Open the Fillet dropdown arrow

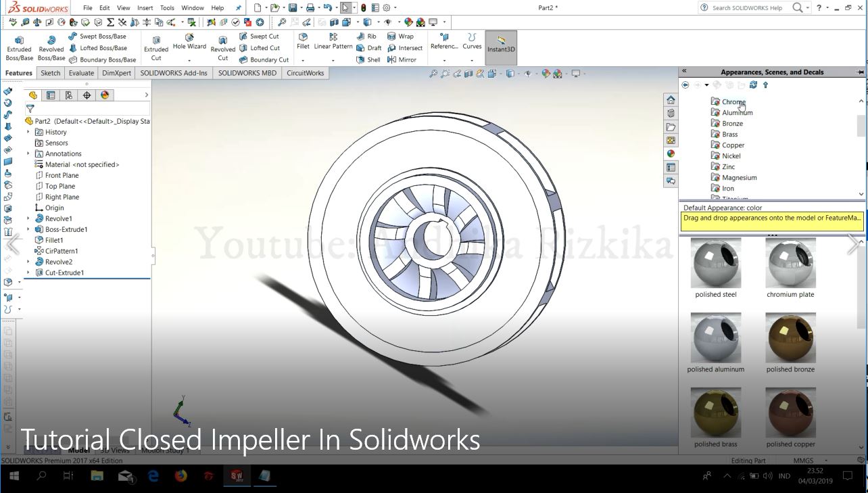pos(303,60)
